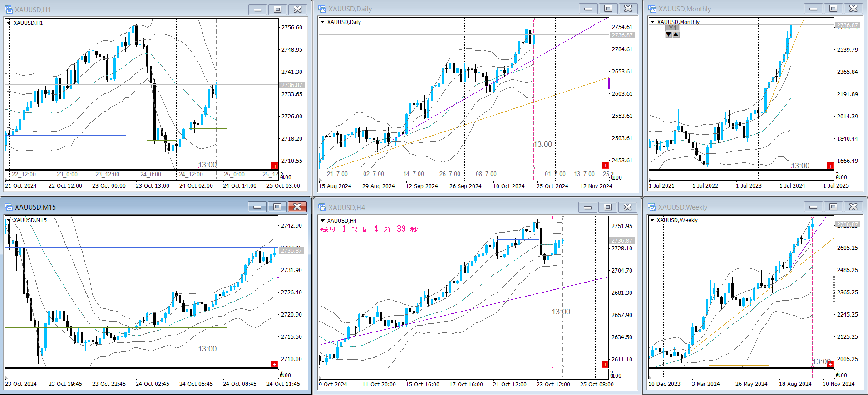The height and width of the screenshot is (395, 868).
Task: Click red plus icon in M15 chart
Action: point(274,364)
